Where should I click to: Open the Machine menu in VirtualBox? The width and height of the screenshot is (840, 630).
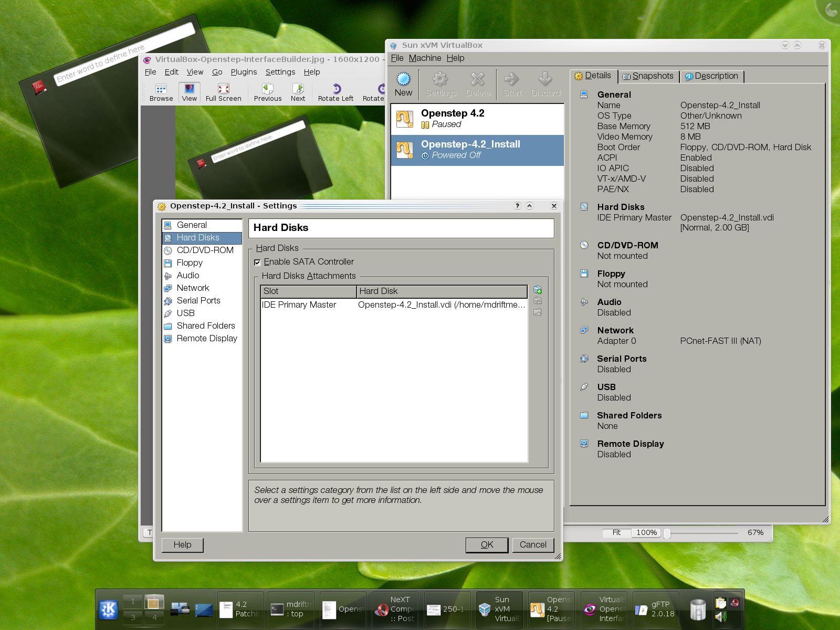pyautogui.click(x=425, y=58)
